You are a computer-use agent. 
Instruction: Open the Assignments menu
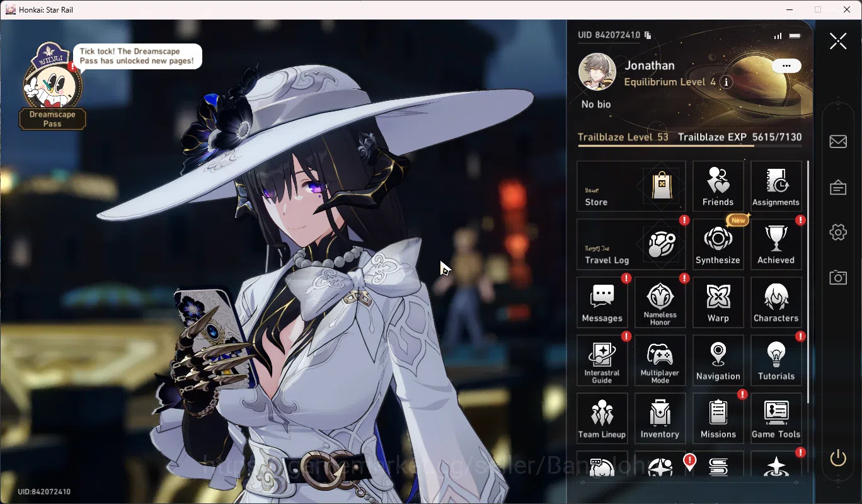pyautogui.click(x=776, y=186)
